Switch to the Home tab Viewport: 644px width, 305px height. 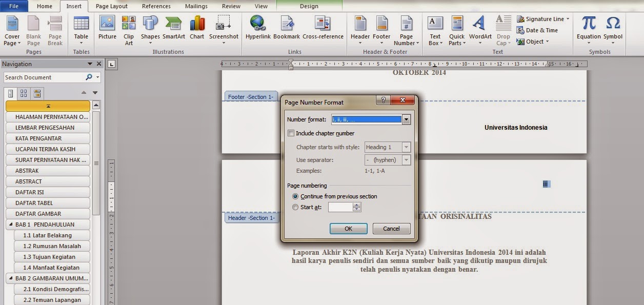[45, 6]
